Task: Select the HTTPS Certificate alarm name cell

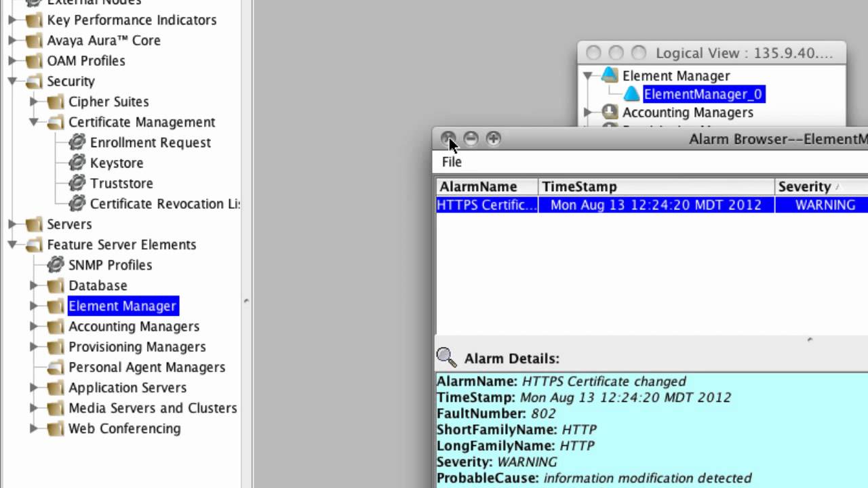Action: click(x=487, y=205)
